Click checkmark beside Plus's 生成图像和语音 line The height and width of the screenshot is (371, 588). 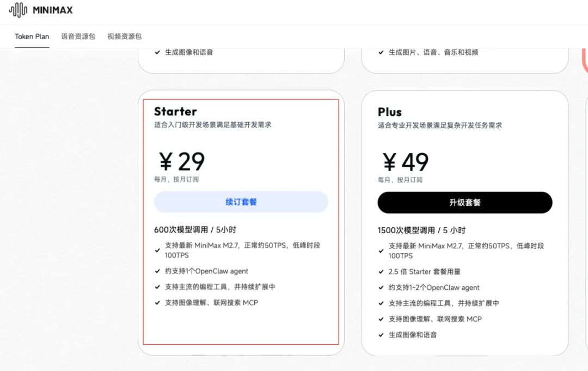tap(381, 335)
